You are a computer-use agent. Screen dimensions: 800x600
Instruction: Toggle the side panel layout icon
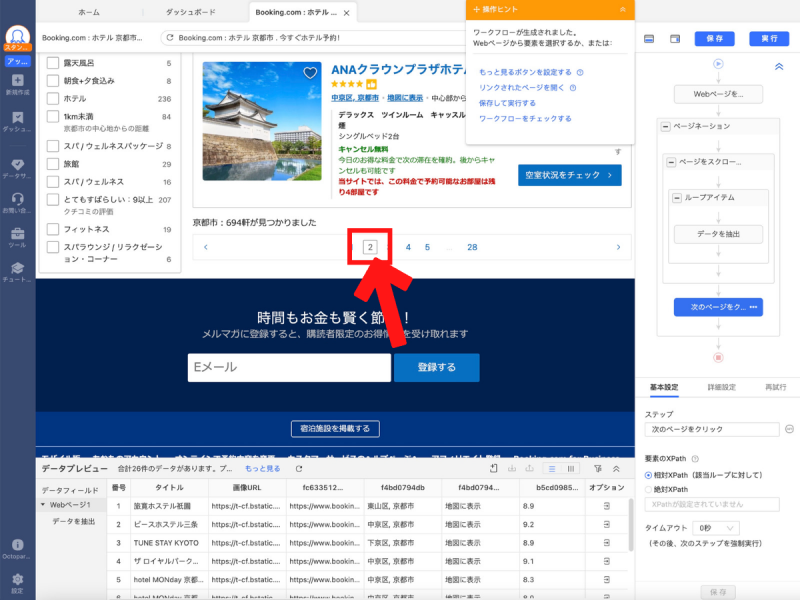tap(675, 39)
